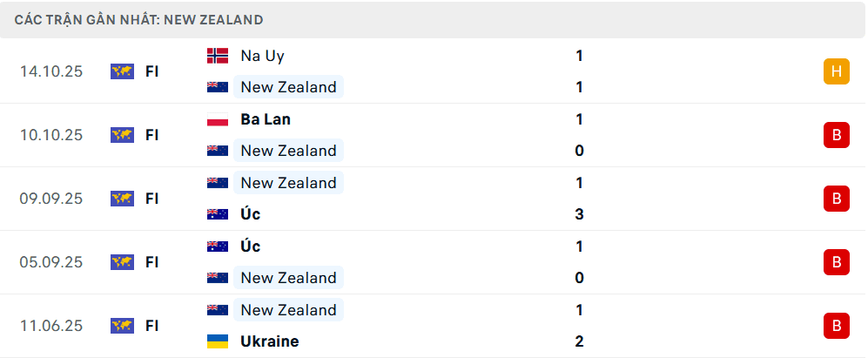Click Australia's score of 3 on 09.09.25
The image size is (868, 358).
click(x=579, y=214)
